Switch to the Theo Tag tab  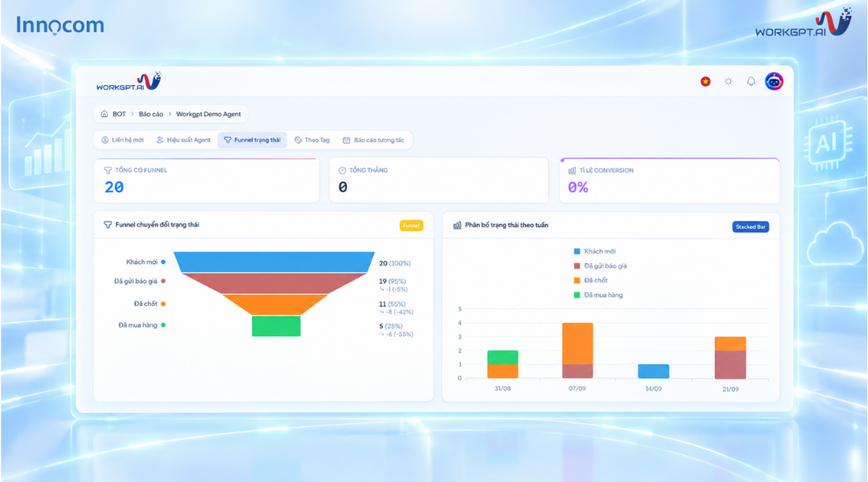pyautogui.click(x=312, y=140)
